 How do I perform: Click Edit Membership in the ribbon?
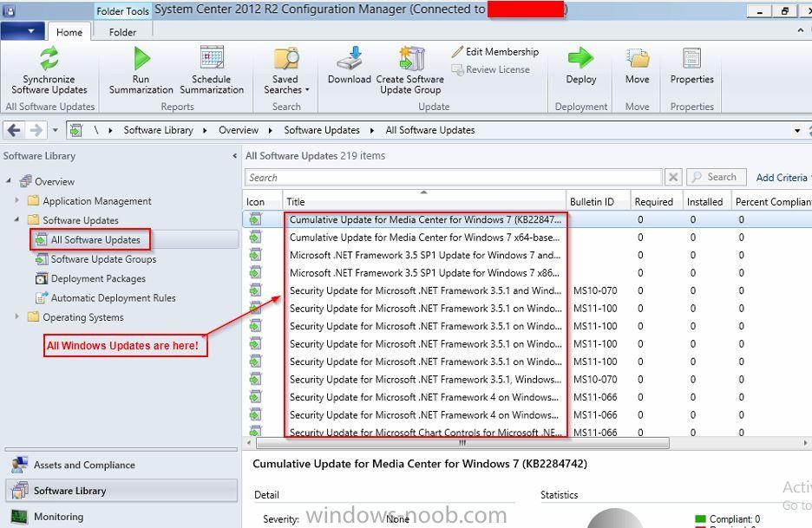[x=495, y=52]
